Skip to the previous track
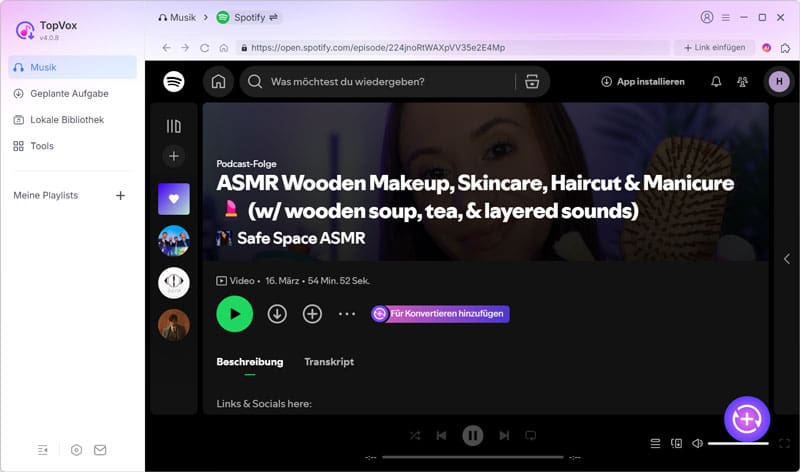Screen dimensions: 800x472 tap(441, 435)
